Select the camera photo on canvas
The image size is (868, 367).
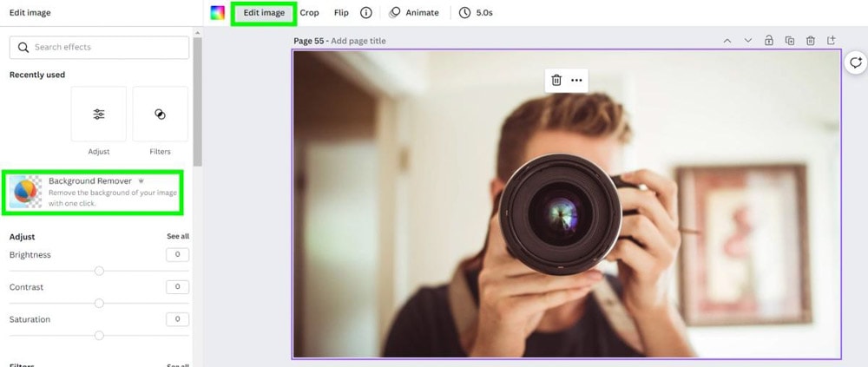pos(566,204)
